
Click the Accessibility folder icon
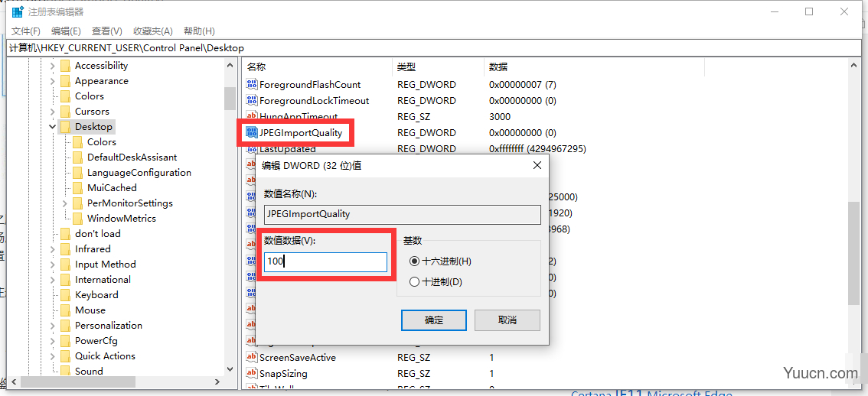pyautogui.click(x=65, y=66)
